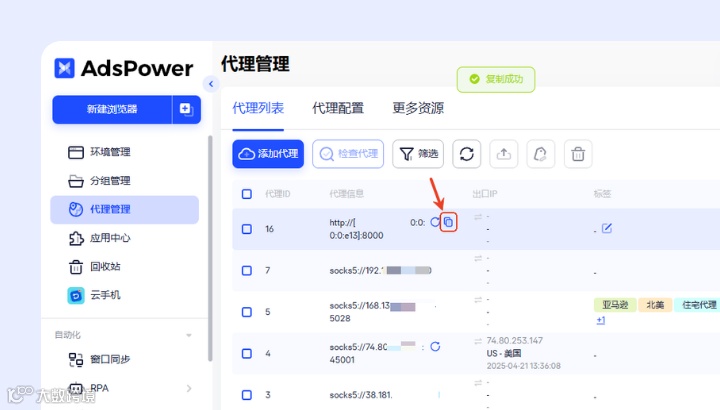The image size is (720, 410).
Task: Click the tag toolbar icon
Action: [x=541, y=154]
